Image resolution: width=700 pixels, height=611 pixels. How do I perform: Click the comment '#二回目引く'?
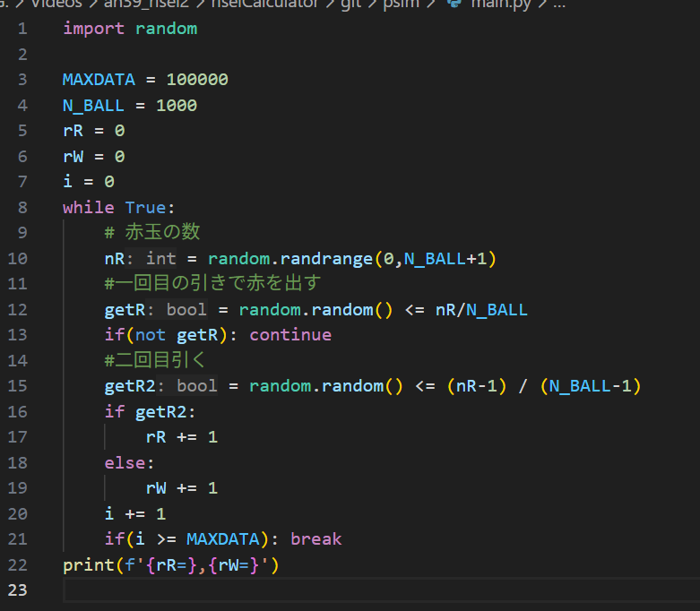[x=155, y=360]
